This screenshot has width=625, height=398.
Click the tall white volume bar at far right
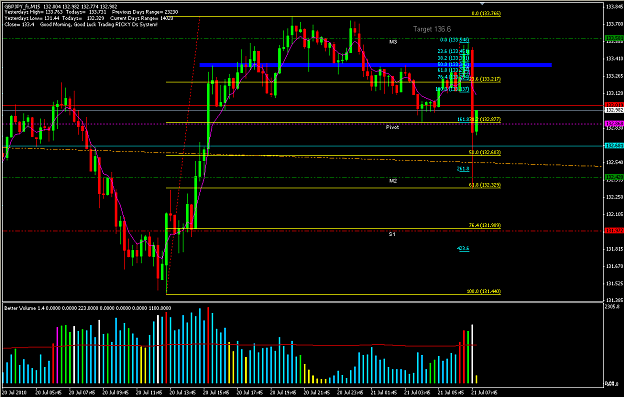pyautogui.click(x=473, y=354)
